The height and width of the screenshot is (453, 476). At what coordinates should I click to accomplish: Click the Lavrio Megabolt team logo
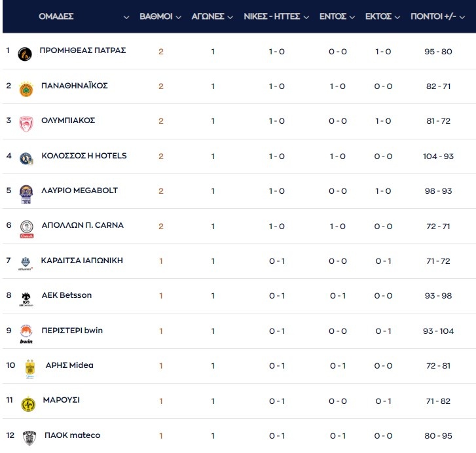coord(26,194)
